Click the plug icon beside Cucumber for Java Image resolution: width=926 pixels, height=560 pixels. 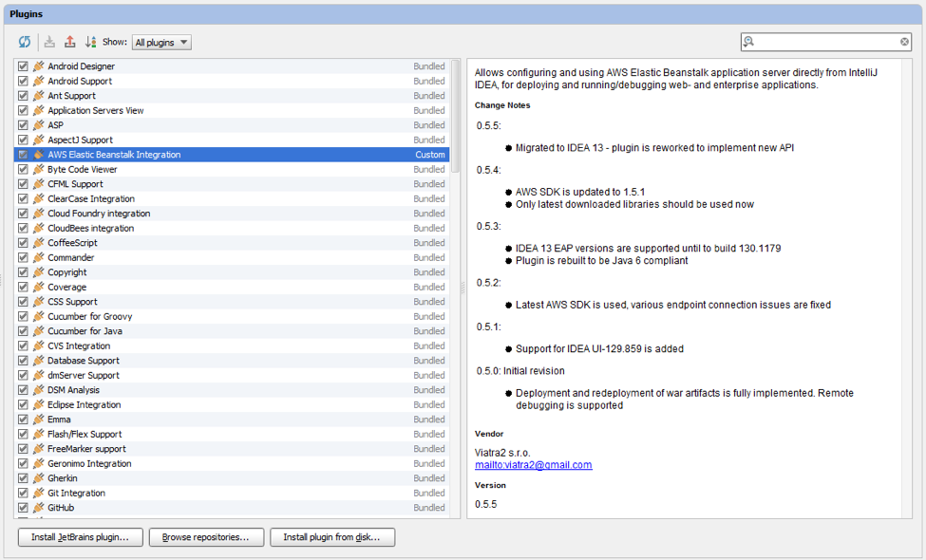(38, 331)
